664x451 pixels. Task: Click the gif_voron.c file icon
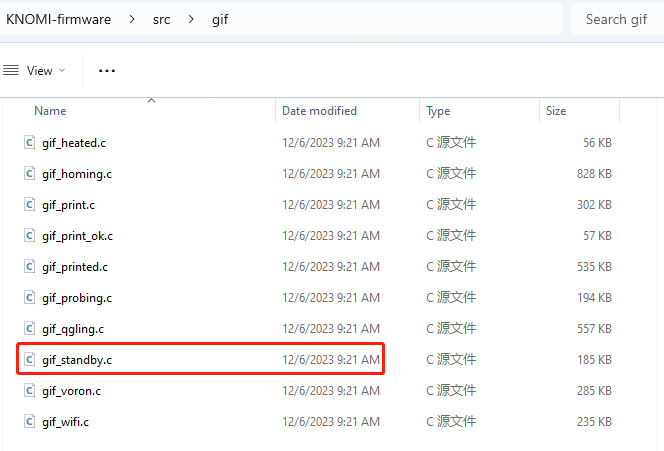coord(30,391)
